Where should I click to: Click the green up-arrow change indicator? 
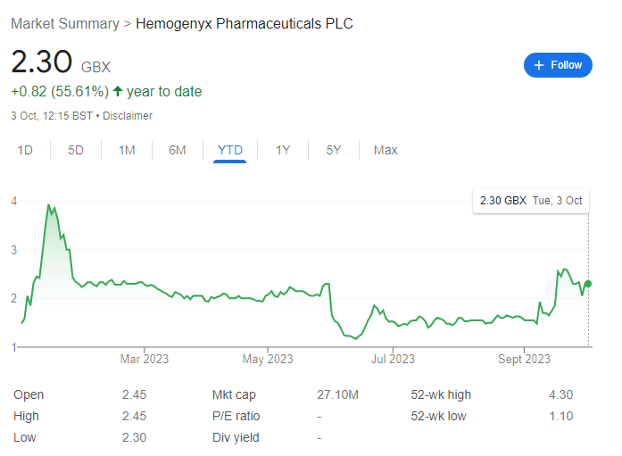click(117, 91)
